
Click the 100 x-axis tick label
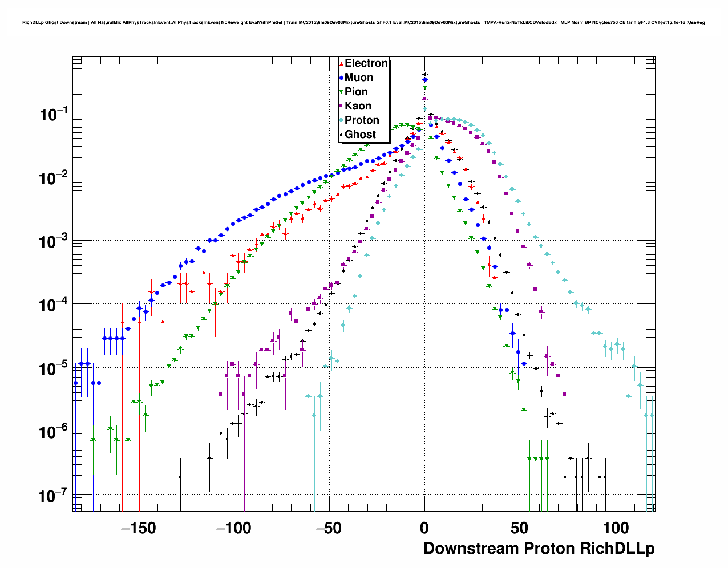click(x=616, y=528)
